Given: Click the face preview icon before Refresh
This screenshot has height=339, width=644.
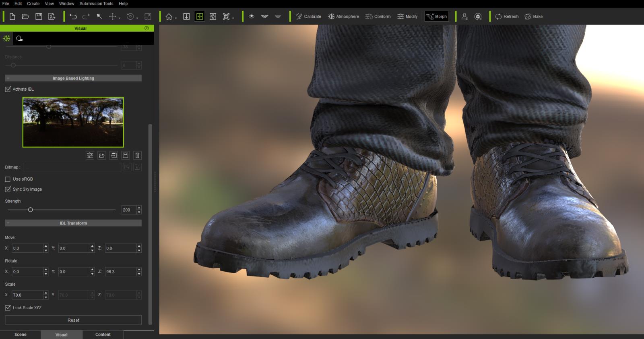Looking at the screenshot, I should tap(478, 17).
